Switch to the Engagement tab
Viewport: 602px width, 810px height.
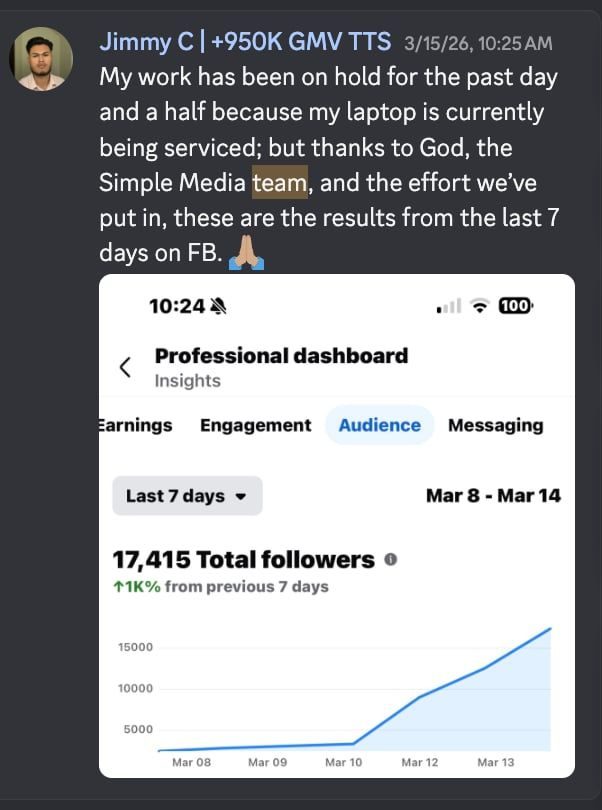[x=256, y=425]
